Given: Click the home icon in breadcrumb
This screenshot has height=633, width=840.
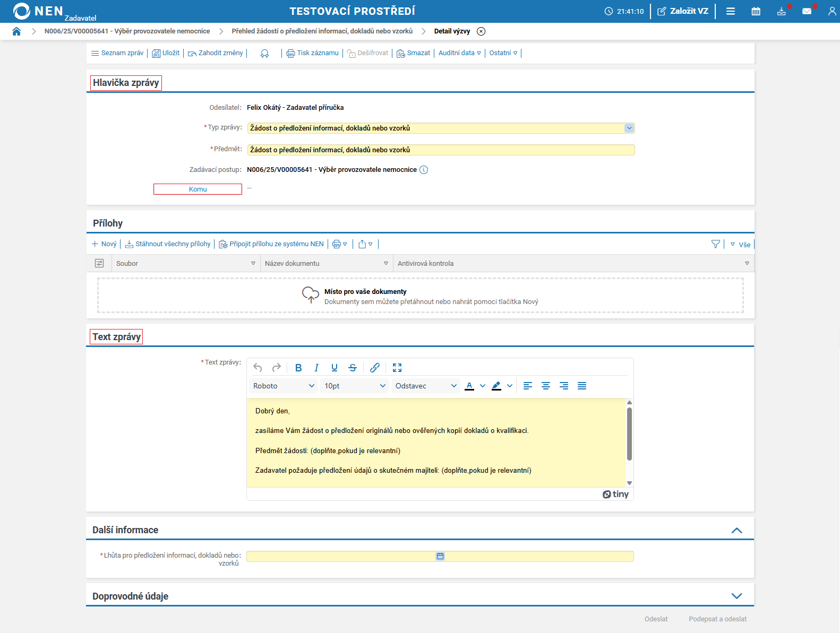Looking at the screenshot, I should pyautogui.click(x=16, y=31).
